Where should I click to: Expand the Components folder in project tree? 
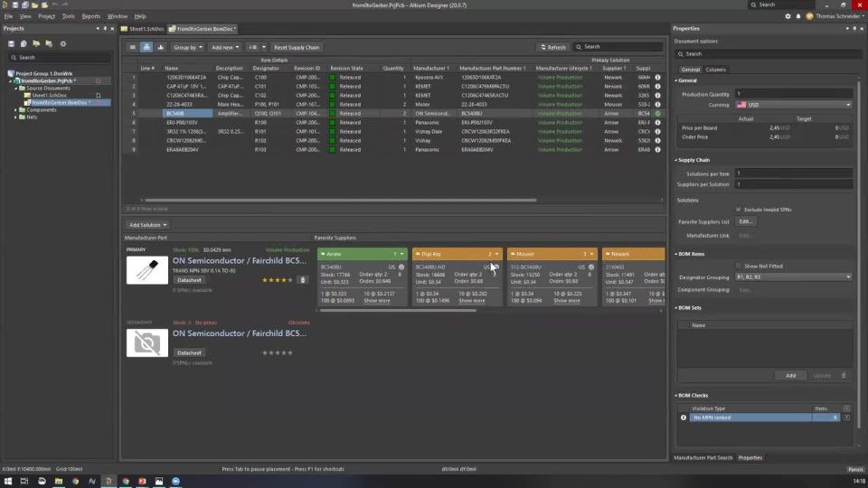(15, 110)
